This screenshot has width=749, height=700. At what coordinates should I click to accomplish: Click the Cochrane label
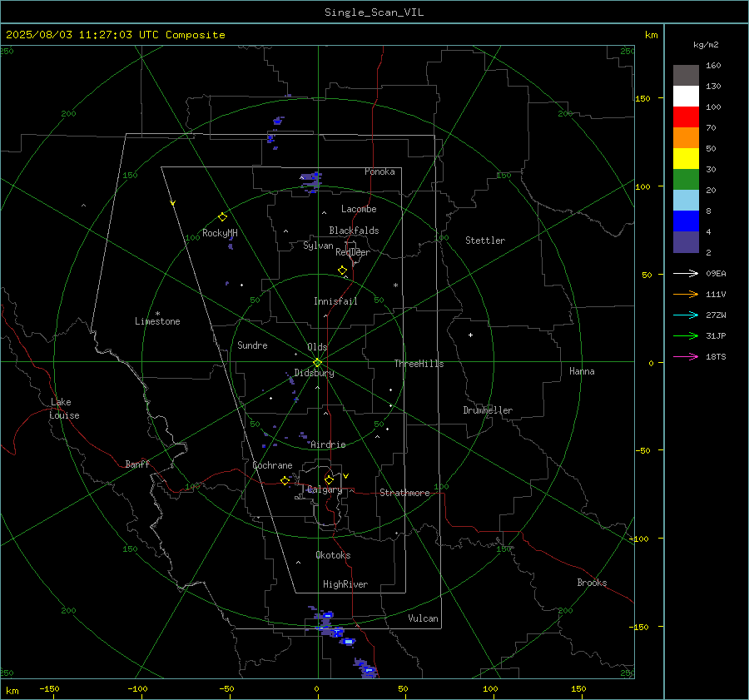pyautogui.click(x=272, y=465)
